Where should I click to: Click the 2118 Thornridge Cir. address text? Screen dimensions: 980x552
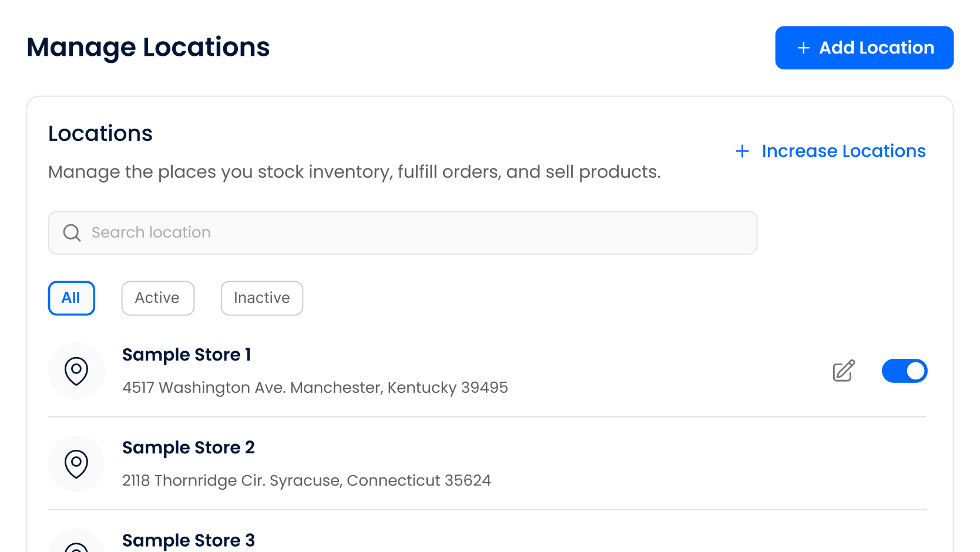pyautogui.click(x=306, y=480)
